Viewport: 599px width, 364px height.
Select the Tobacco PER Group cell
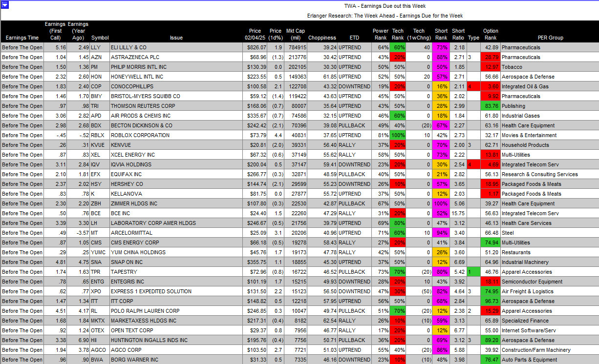pyautogui.click(x=550, y=67)
